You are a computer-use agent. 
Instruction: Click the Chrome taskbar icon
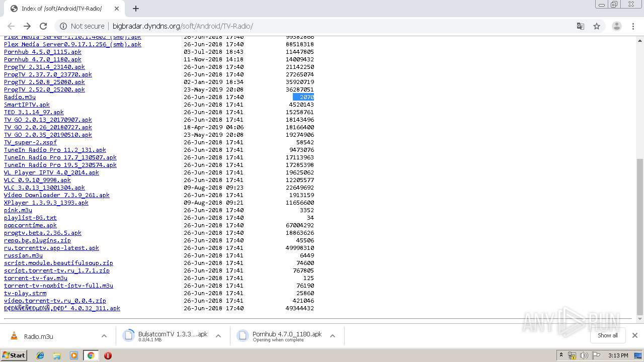[91, 355]
